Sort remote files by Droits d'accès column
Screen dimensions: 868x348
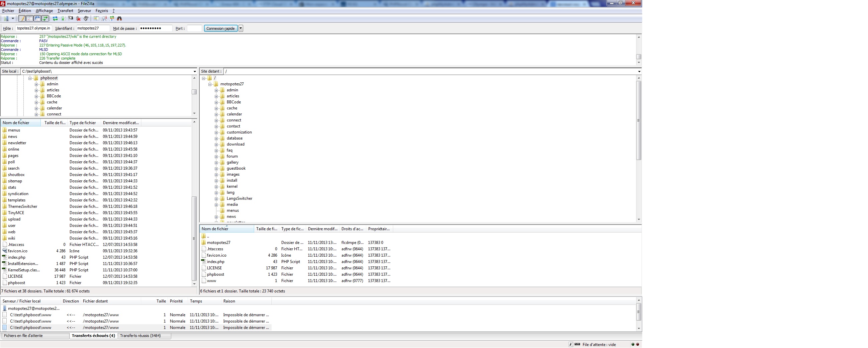352,229
